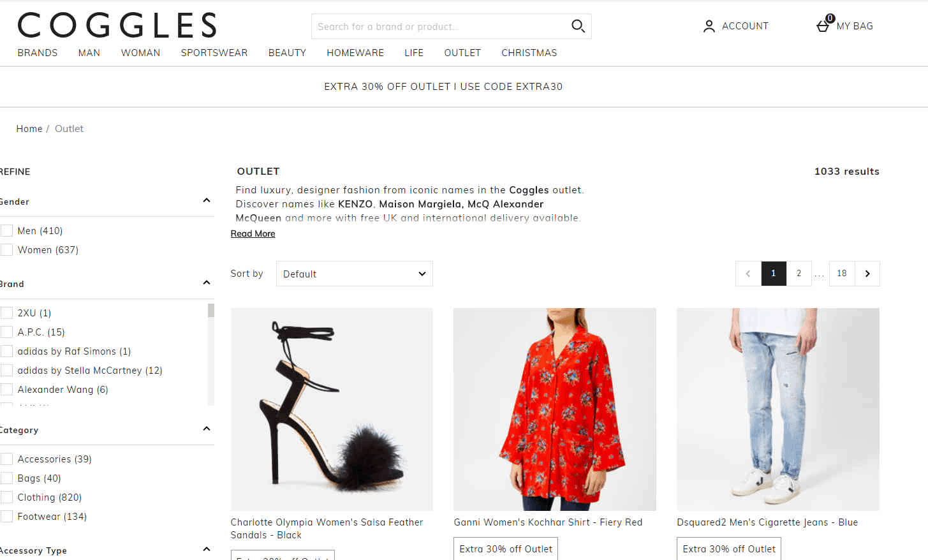
Task: Filter by Accessories (39) category
Action: point(7,459)
